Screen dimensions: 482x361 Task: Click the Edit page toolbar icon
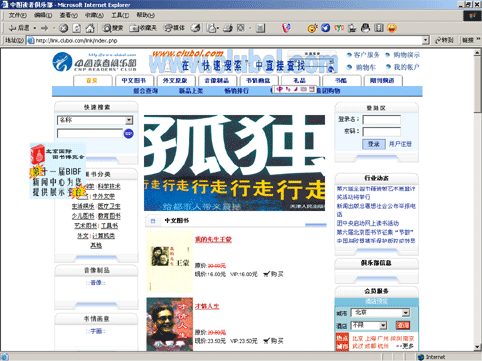[x=241, y=28]
